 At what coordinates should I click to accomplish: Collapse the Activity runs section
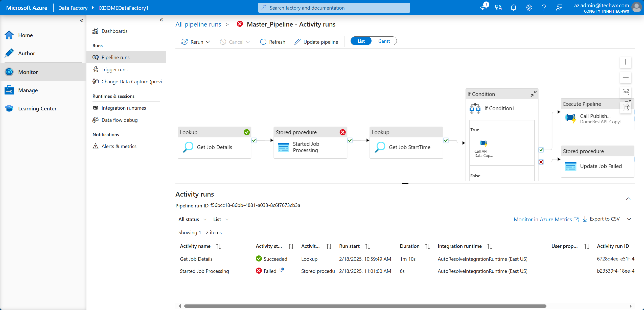pos(628,199)
